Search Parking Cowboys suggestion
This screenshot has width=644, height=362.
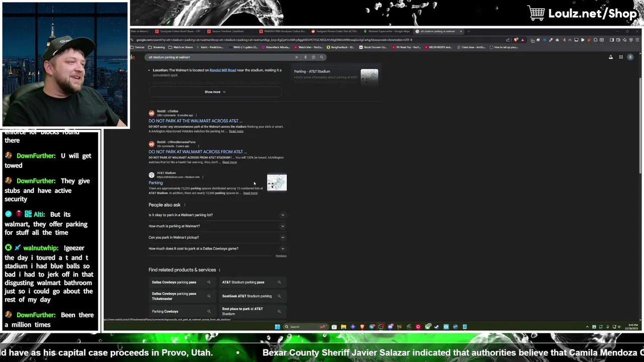[182, 311]
